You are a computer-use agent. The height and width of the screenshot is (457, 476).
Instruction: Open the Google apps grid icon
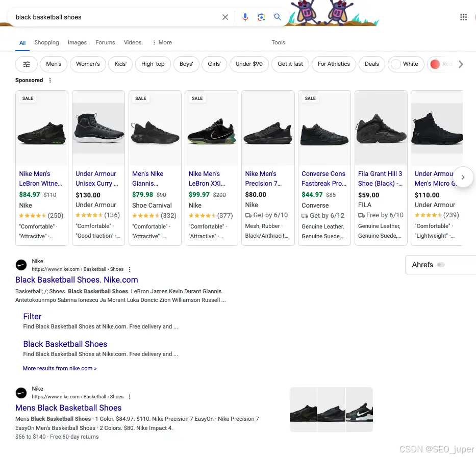(463, 17)
